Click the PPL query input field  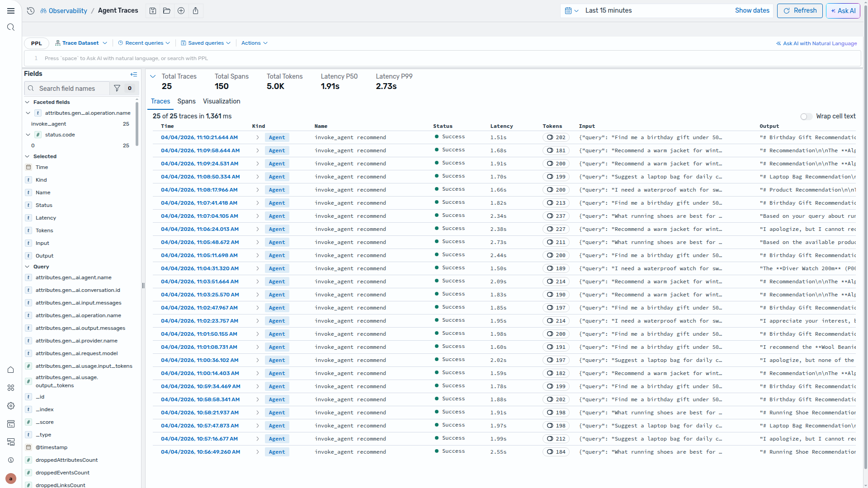(x=443, y=58)
